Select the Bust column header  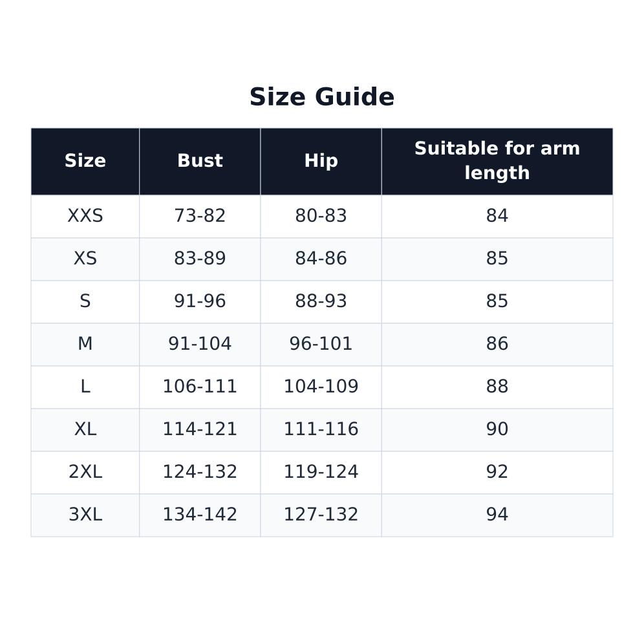pos(200,161)
